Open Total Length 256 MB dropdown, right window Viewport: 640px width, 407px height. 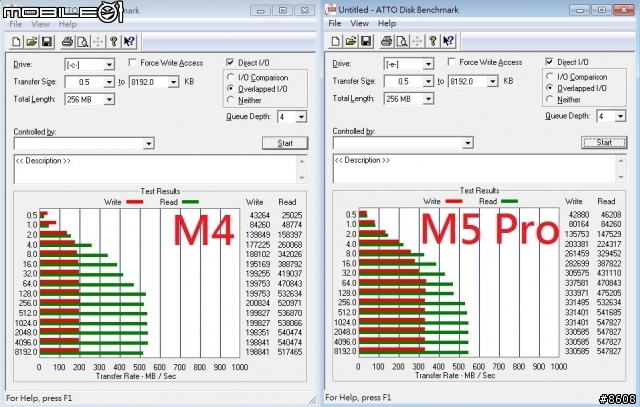428,99
